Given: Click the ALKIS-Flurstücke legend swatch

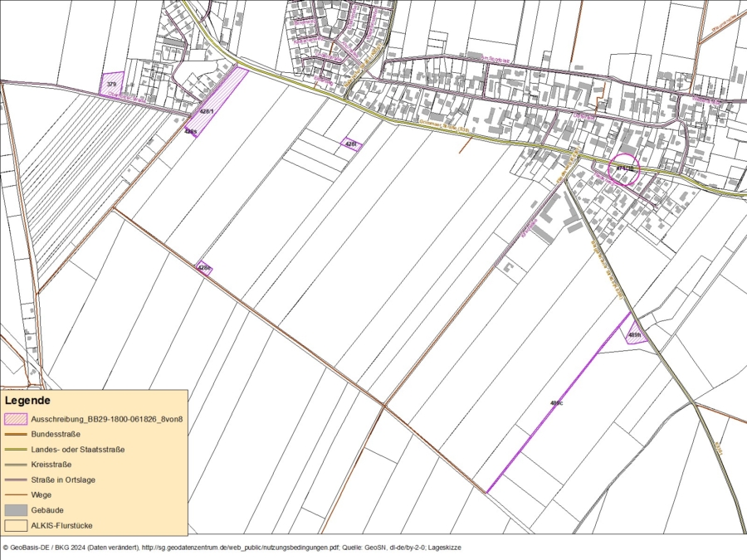Looking at the screenshot, I should click(x=16, y=526).
